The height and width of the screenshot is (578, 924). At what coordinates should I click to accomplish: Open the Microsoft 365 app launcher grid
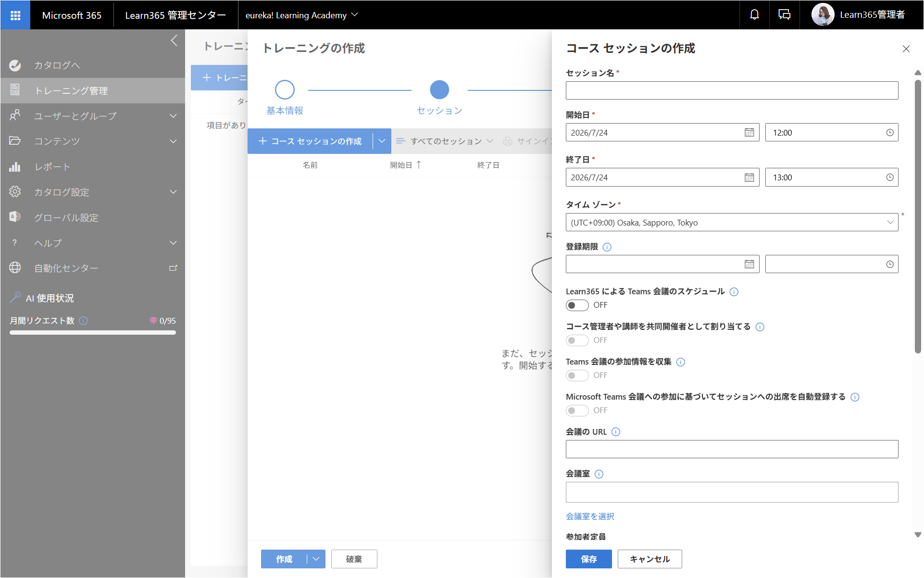(15, 15)
